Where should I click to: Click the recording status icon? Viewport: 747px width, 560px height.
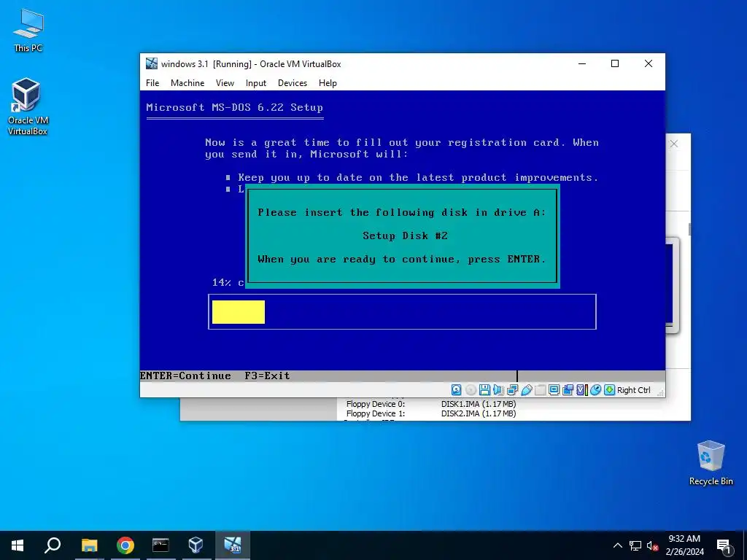[568, 390]
